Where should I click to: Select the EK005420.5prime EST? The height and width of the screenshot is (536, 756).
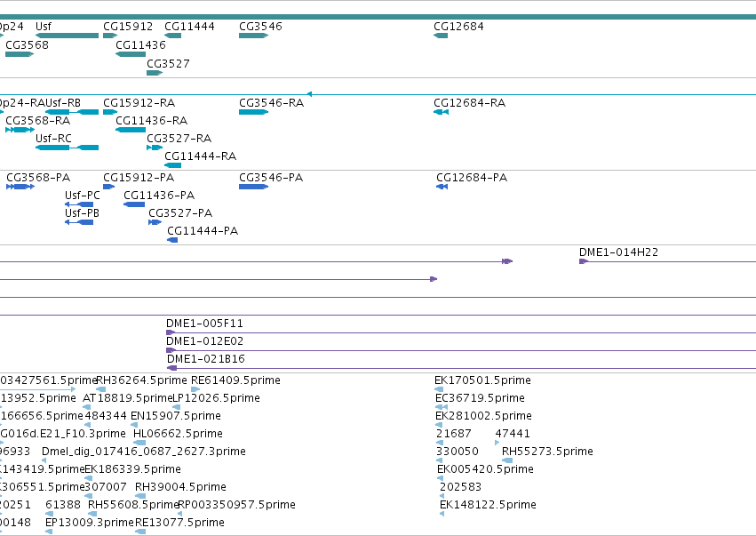(x=441, y=478)
